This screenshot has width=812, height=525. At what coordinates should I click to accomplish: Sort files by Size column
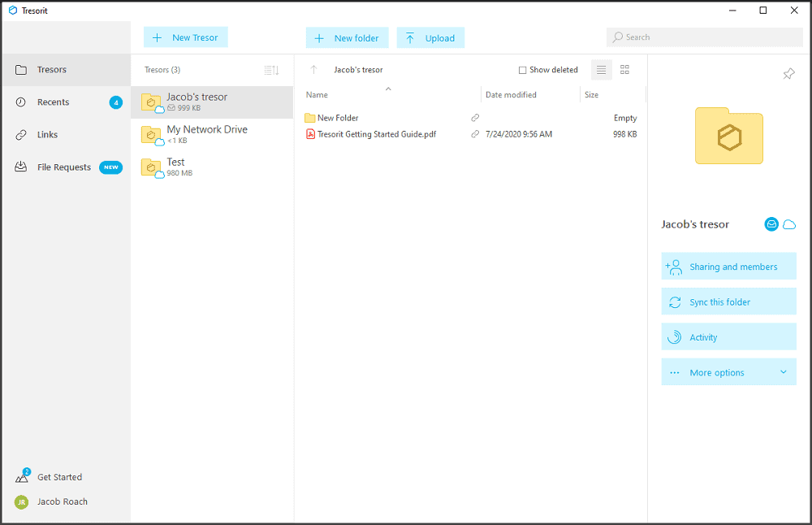point(591,95)
